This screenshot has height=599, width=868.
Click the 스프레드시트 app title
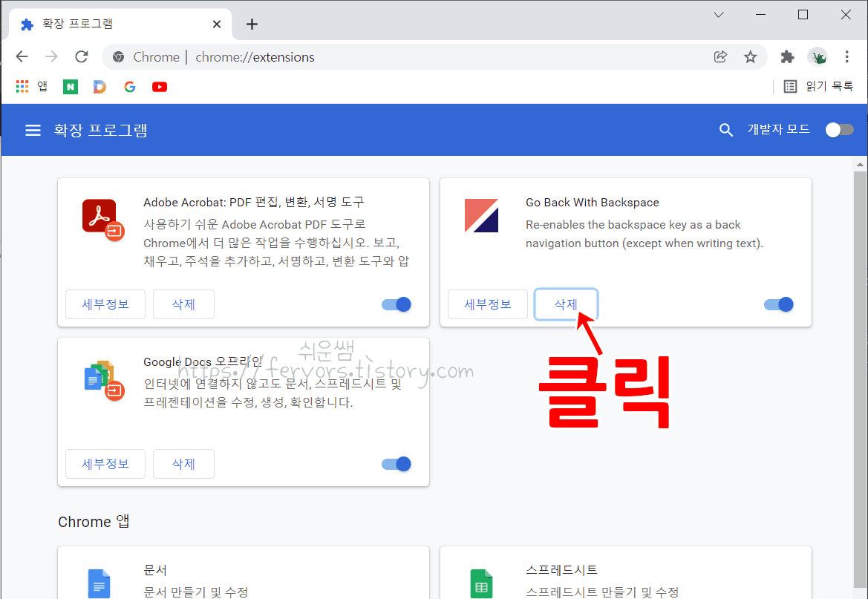pyautogui.click(x=561, y=569)
